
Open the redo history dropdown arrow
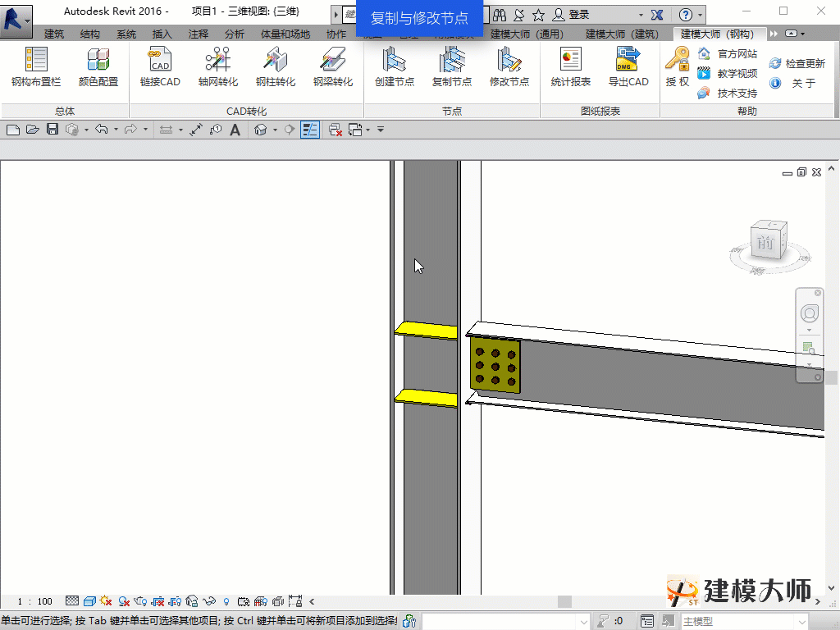(145, 130)
